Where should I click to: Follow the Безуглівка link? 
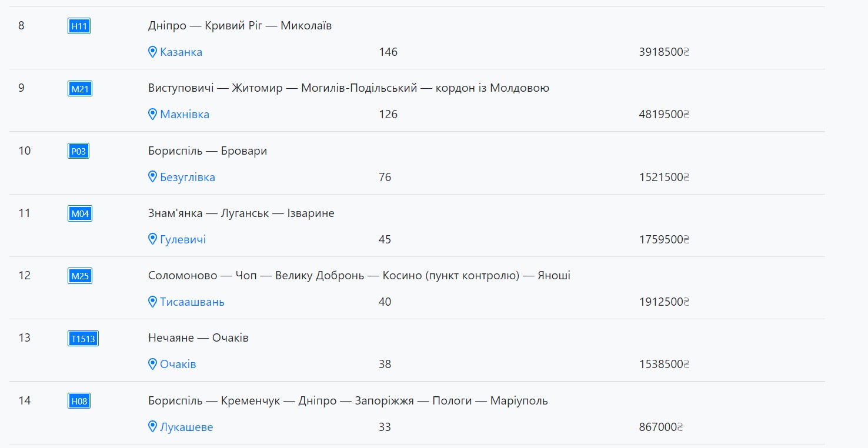(188, 177)
